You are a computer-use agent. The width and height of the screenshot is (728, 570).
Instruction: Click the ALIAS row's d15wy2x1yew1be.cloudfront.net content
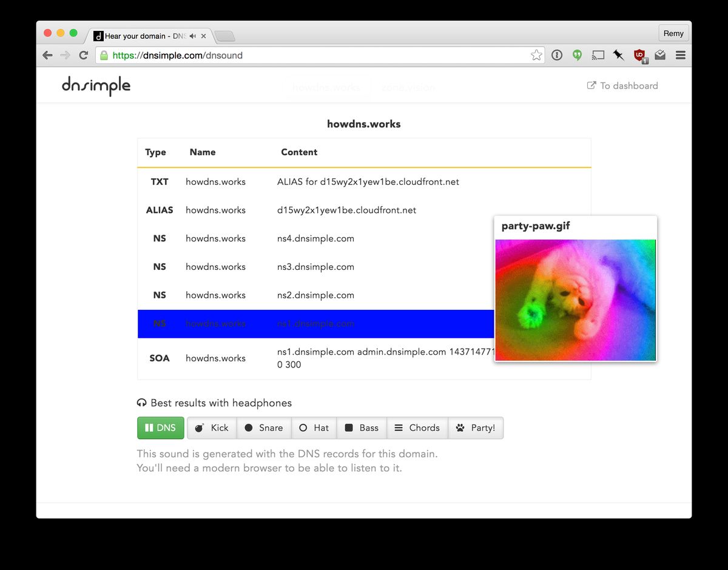[x=346, y=210]
